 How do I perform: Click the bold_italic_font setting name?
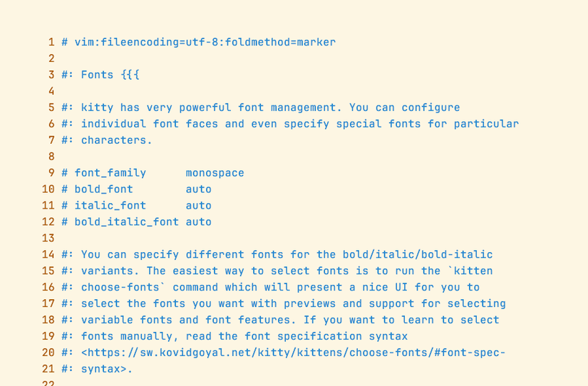pyautogui.click(x=126, y=222)
